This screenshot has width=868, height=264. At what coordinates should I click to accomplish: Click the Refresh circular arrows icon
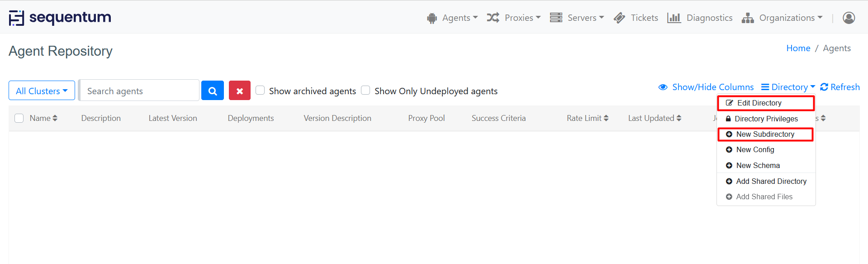824,87
